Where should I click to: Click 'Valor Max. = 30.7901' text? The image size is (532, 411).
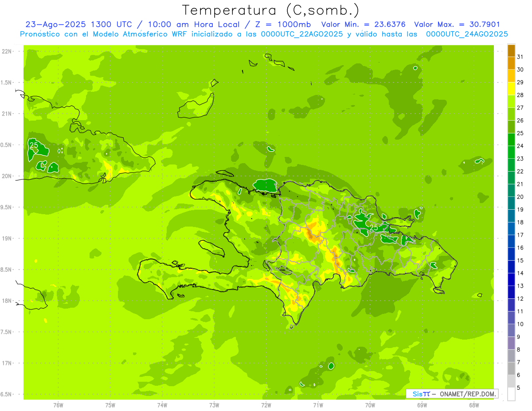click(457, 24)
